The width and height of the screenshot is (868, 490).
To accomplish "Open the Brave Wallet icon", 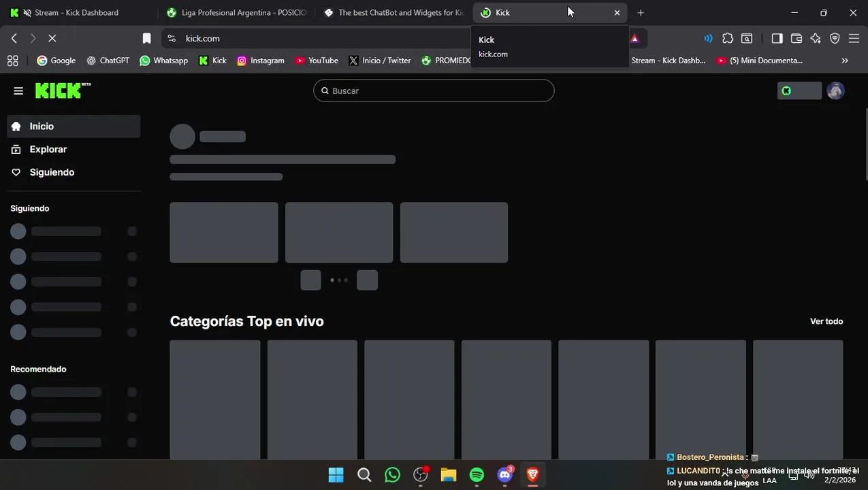I will pyautogui.click(x=796, y=38).
